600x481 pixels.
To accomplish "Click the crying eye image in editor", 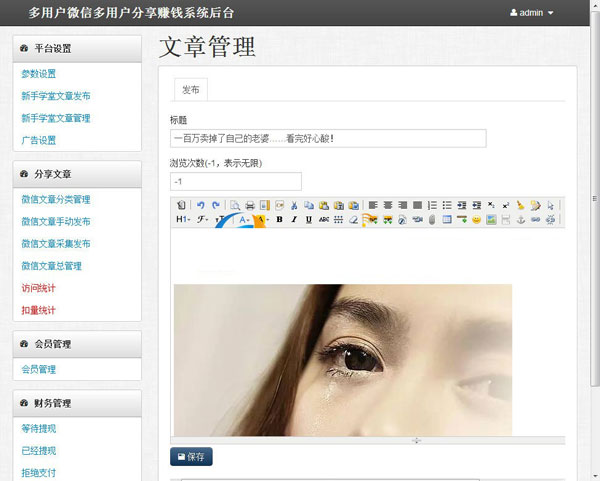I will (x=343, y=360).
